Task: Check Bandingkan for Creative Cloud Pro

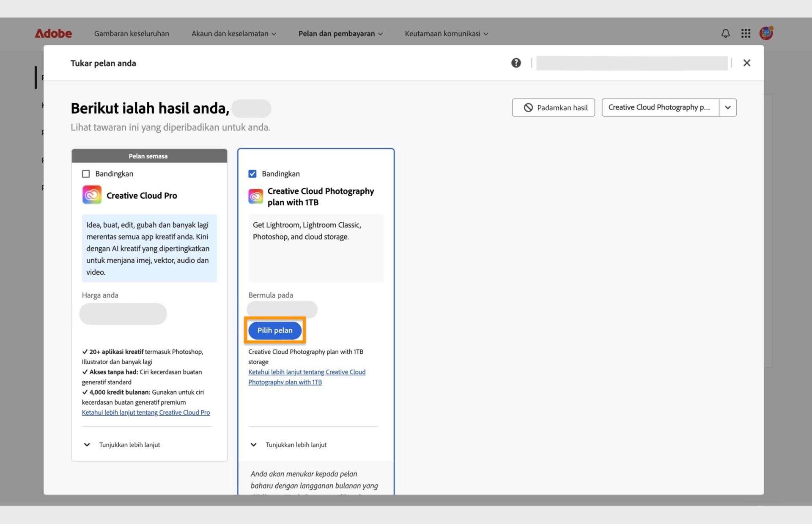Action: tap(86, 174)
